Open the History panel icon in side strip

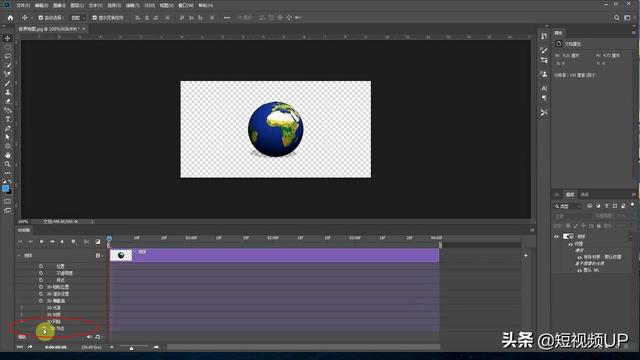click(x=544, y=36)
